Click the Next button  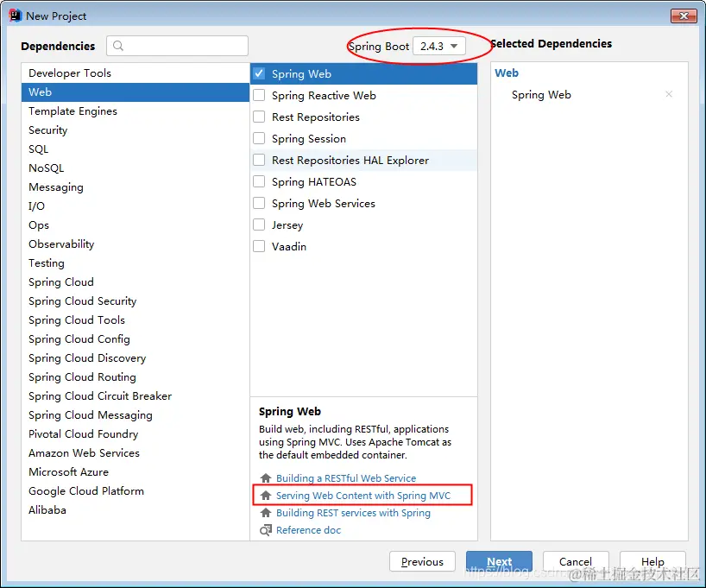tap(500, 561)
